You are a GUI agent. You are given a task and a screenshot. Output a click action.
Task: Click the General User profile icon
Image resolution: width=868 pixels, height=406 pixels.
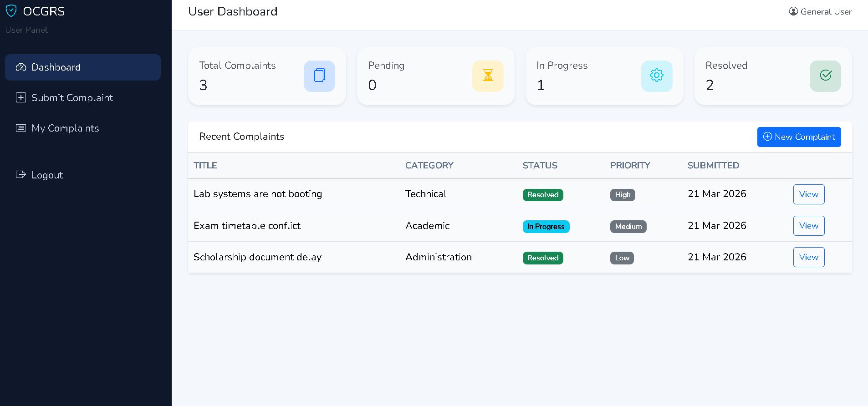pos(793,11)
